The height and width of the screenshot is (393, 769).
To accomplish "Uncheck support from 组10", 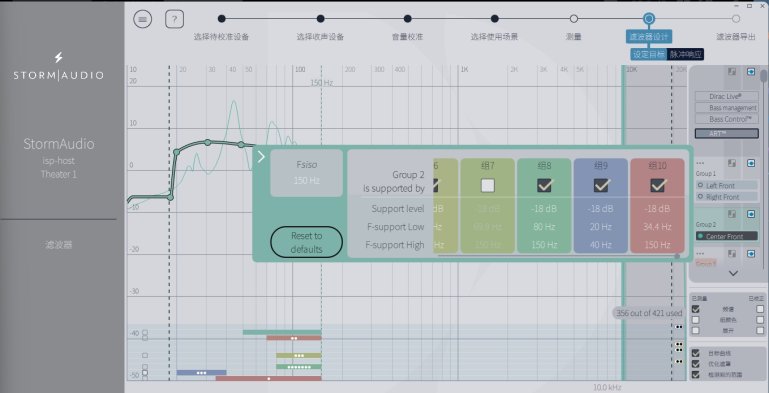I will coord(657,185).
